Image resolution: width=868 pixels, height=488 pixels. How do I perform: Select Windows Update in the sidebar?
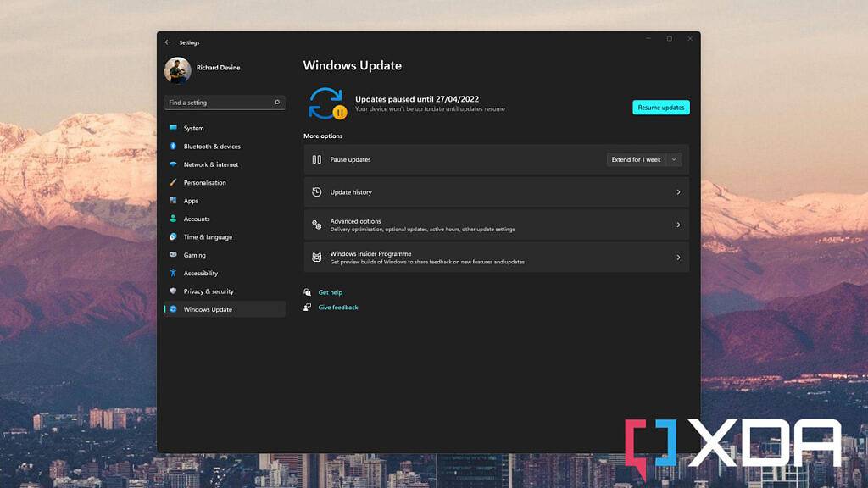point(203,308)
